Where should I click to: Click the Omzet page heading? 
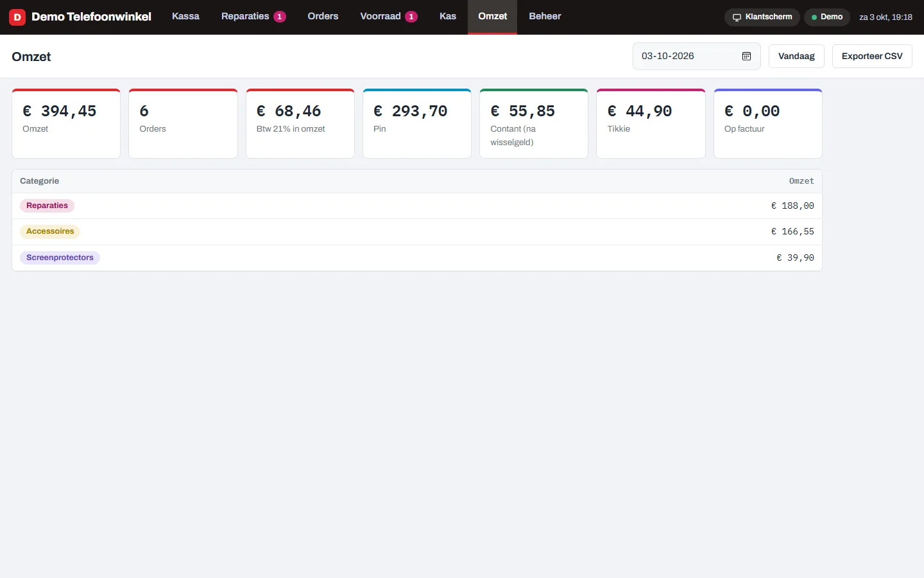click(31, 57)
